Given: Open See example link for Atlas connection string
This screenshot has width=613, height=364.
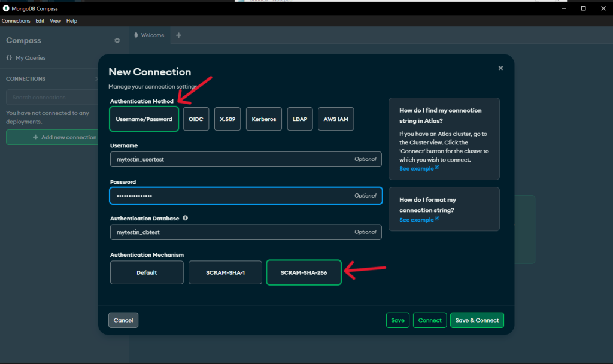Looking at the screenshot, I should (418, 168).
